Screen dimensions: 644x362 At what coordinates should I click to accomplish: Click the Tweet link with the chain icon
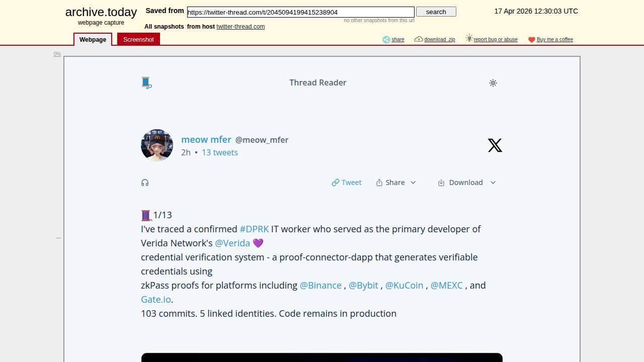click(x=347, y=183)
